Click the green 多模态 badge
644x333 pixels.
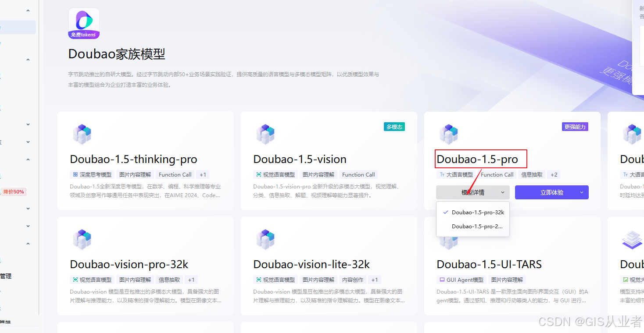tap(394, 127)
